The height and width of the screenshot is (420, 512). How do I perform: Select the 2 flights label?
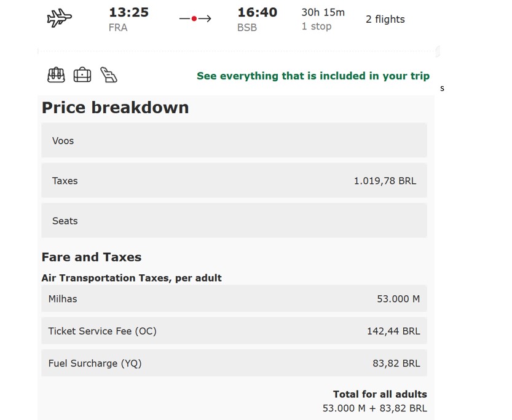pos(385,19)
